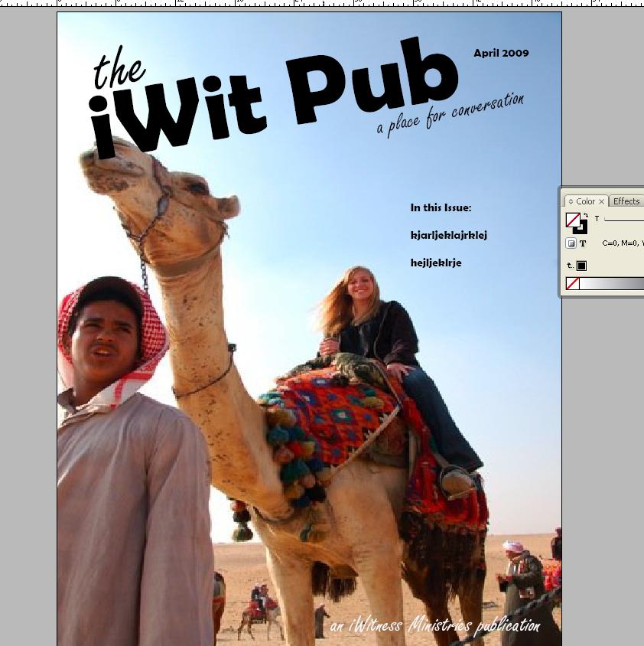Click the 'April 2009' date text
The height and width of the screenshot is (646, 644).
pyautogui.click(x=501, y=53)
